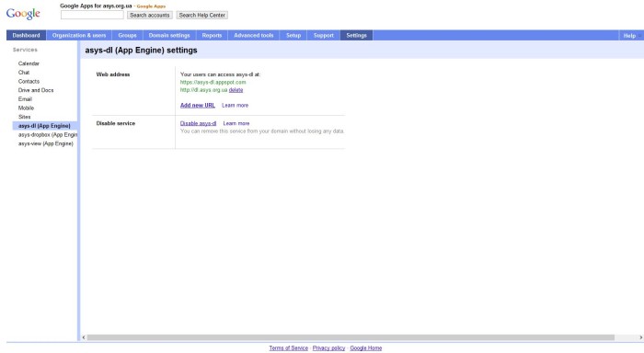Screen dimensions: 644x353
Task: Open the http://dl.asys.org.ua address
Action: [x=203, y=90]
